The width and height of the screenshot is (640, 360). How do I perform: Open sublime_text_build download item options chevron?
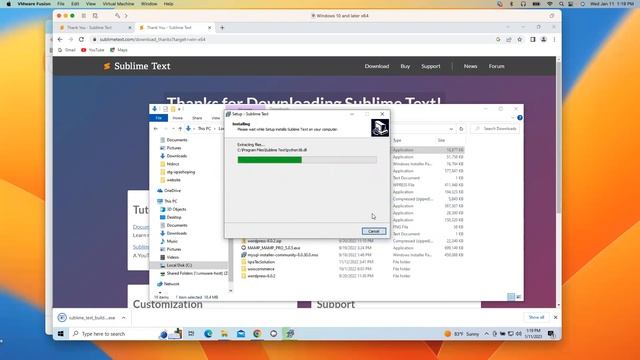(x=124, y=318)
